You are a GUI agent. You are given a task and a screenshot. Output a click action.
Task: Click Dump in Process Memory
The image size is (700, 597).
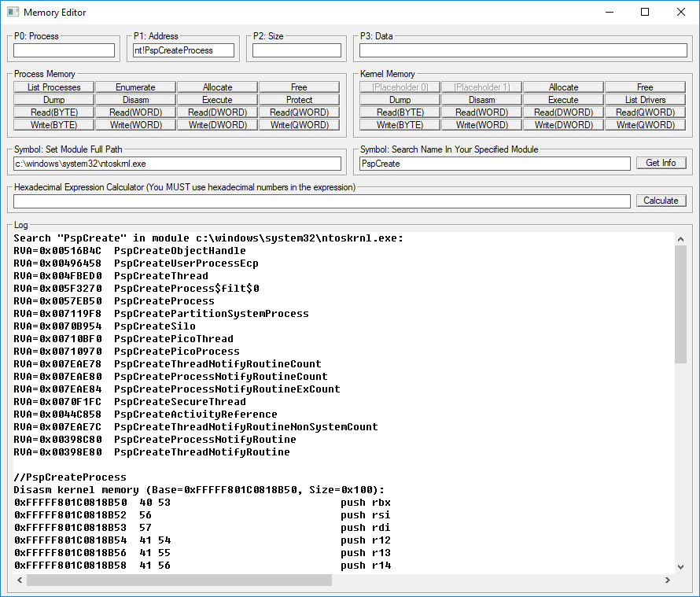pos(54,100)
